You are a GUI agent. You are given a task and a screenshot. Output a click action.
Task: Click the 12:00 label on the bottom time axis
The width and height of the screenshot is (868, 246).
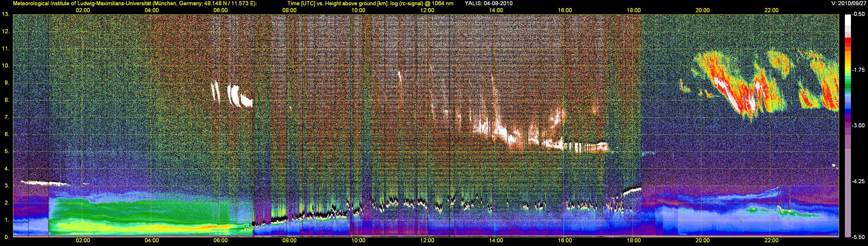point(427,241)
